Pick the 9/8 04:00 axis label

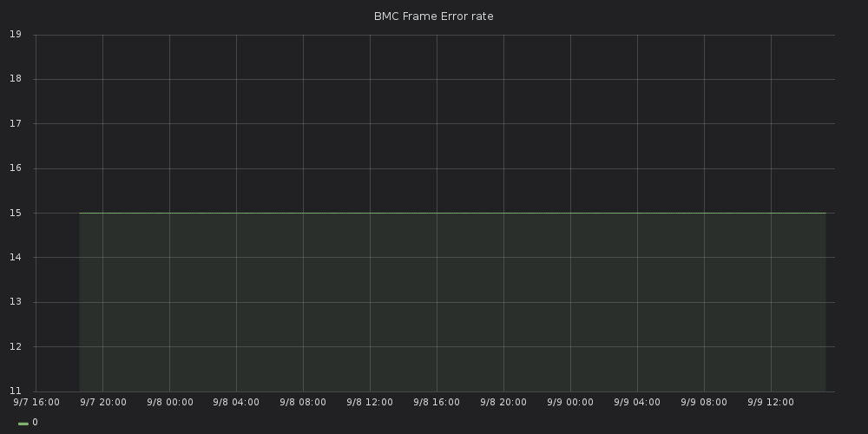236,403
